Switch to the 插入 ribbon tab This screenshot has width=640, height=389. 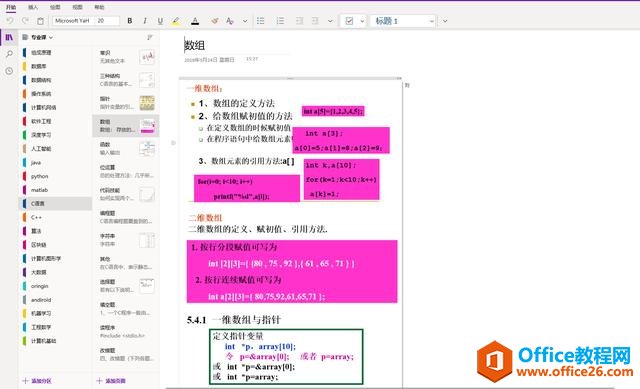tap(33, 7)
